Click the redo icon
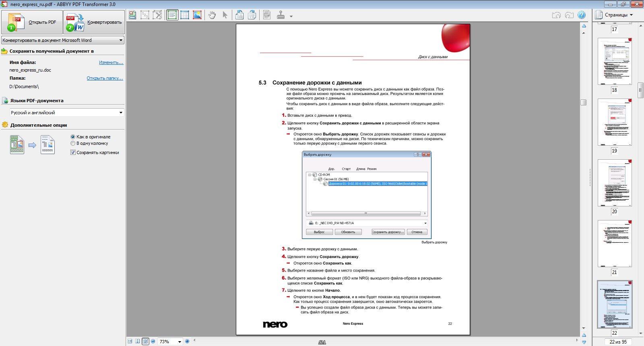 [x=569, y=15]
